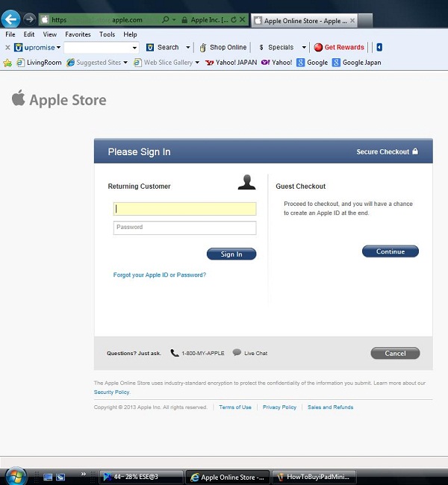The image size is (448, 485).
Task: Open the Google bookmark
Action: click(312, 63)
